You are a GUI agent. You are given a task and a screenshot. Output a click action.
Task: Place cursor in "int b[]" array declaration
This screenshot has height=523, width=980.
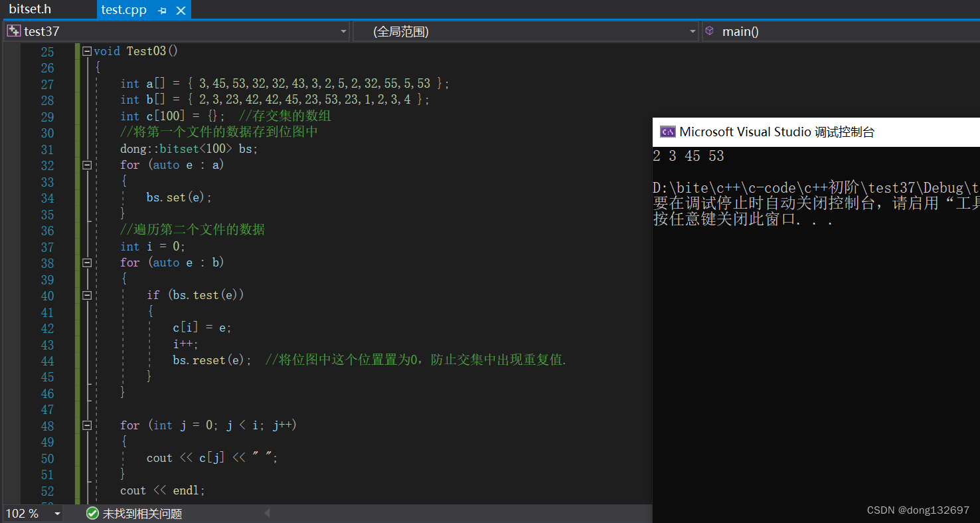275,100
